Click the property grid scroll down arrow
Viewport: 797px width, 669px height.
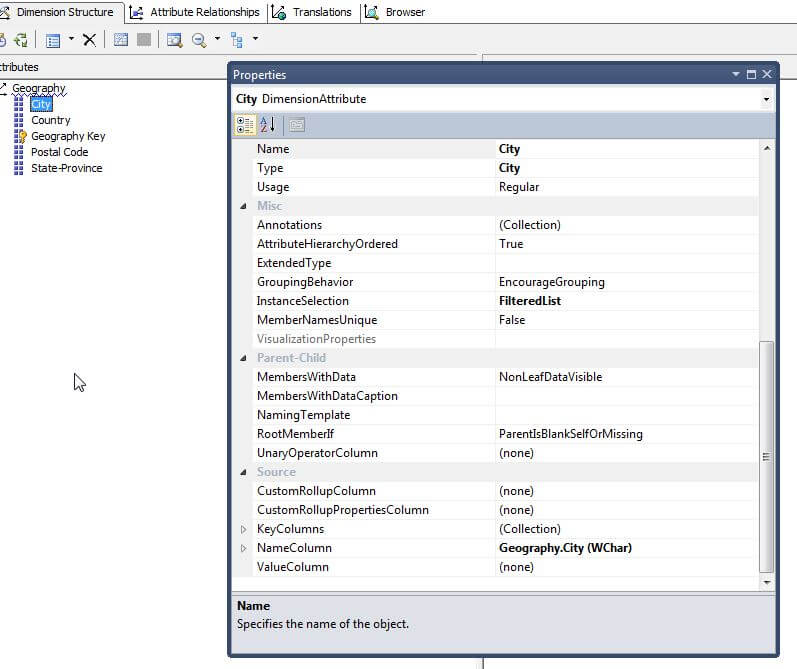pos(767,583)
